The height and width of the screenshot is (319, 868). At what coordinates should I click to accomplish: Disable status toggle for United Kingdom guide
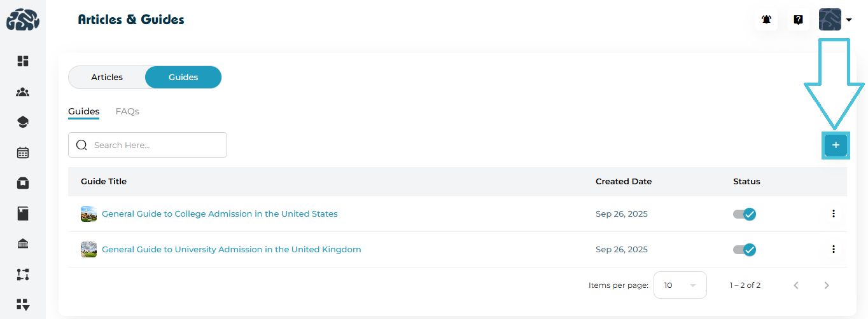coord(745,250)
